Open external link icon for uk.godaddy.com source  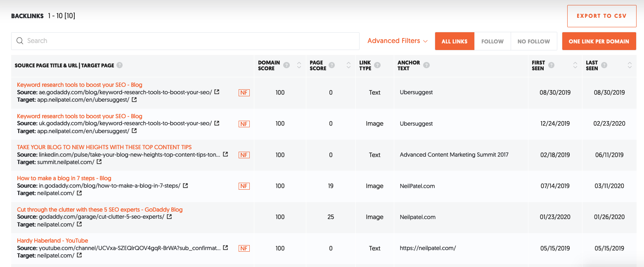coord(217,123)
